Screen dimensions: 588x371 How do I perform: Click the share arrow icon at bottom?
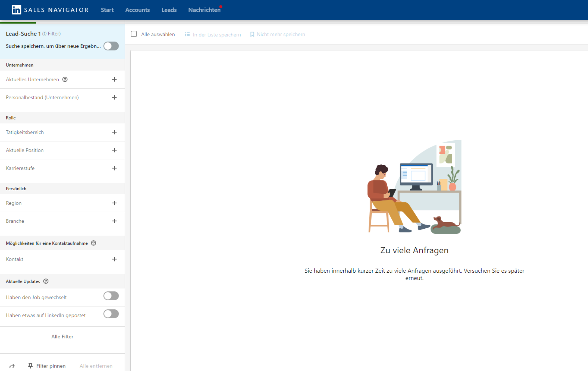12,366
